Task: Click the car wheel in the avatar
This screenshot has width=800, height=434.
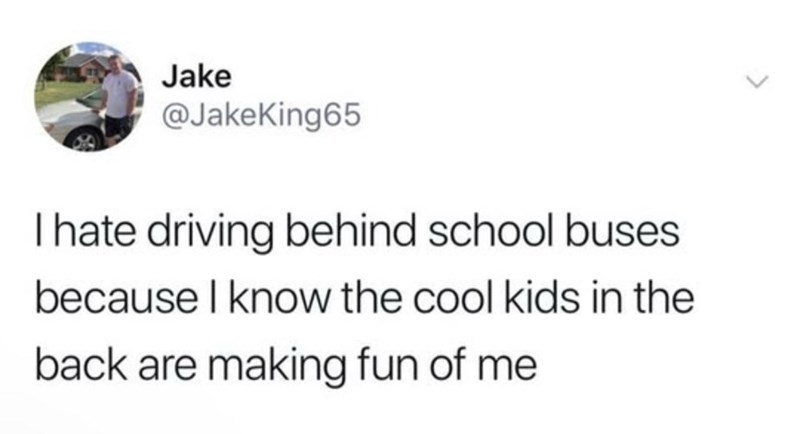Action: [x=84, y=140]
